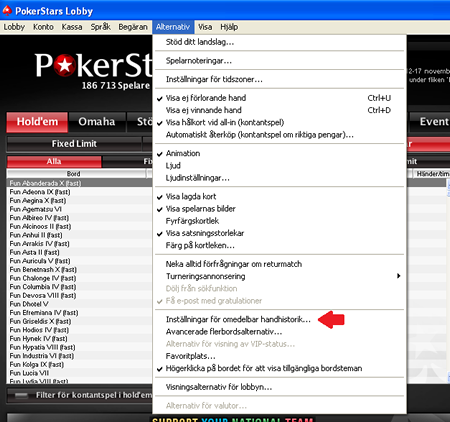Toggle Visa lagda kort
Image resolution: width=450 pixels, height=422 pixels.
[x=279, y=197]
